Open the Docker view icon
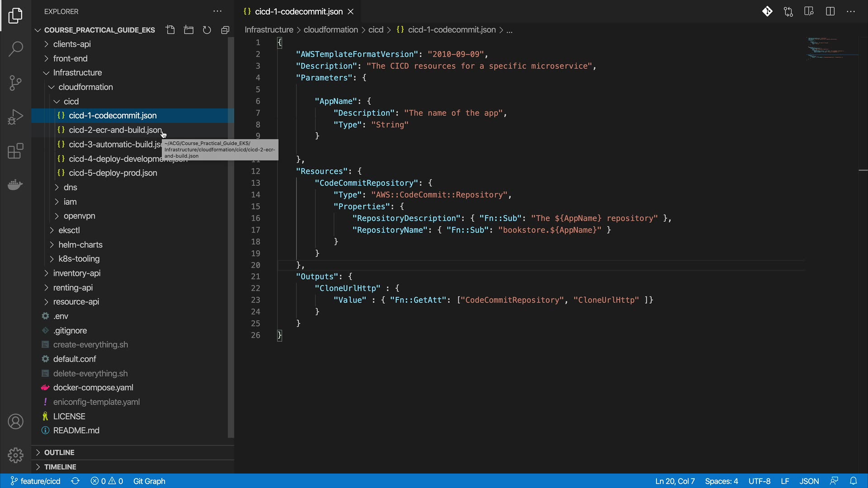The image size is (868, 488). (15, 185)
